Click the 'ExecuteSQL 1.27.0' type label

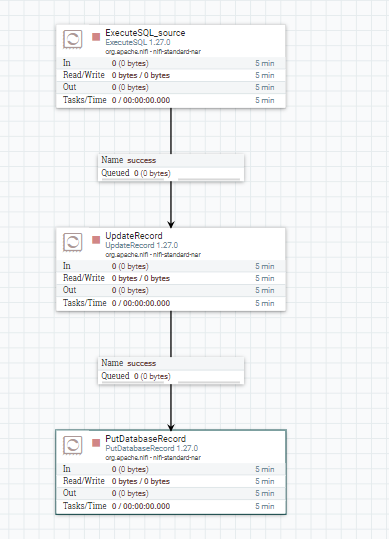coord(137,42)
